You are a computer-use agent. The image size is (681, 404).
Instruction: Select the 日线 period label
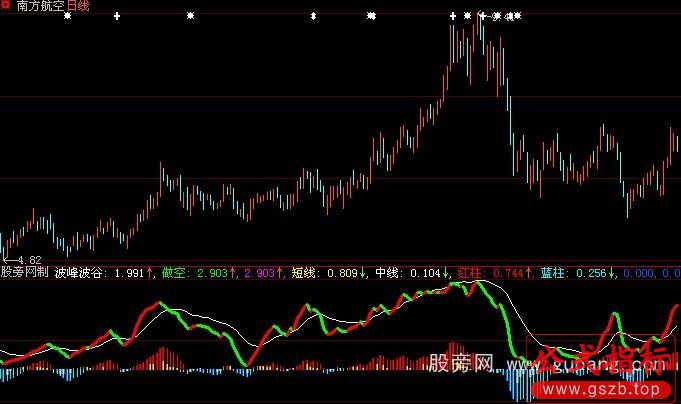pyautogui.click(x=78, y=6)
